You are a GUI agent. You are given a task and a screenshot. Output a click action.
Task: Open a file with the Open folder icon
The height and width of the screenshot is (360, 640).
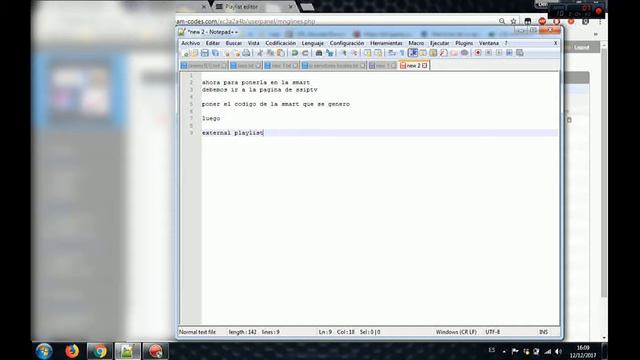[x=195, y=53]
